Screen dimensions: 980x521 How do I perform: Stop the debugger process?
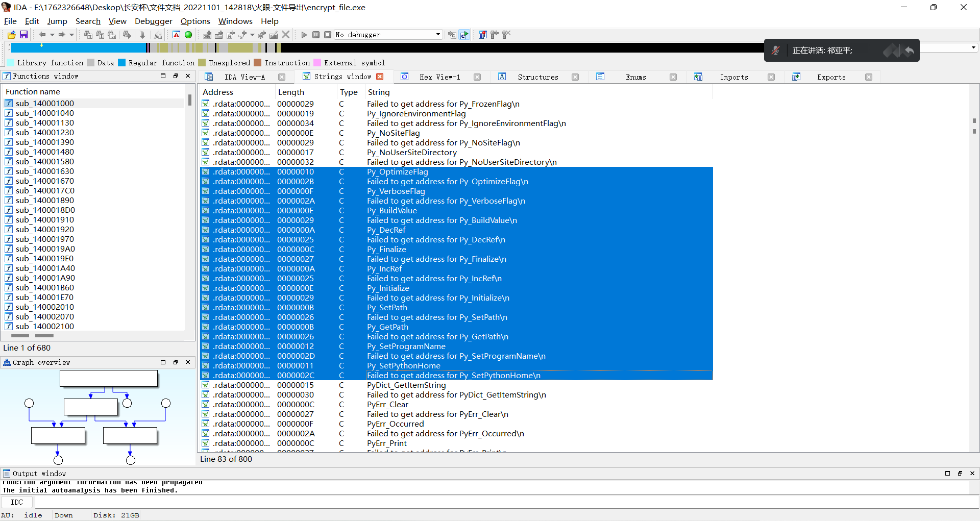[328, 35]
